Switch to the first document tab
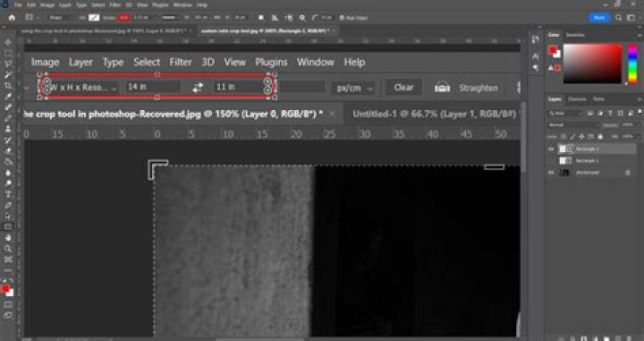This screenshot has height=341, width=644. [103, 30]
